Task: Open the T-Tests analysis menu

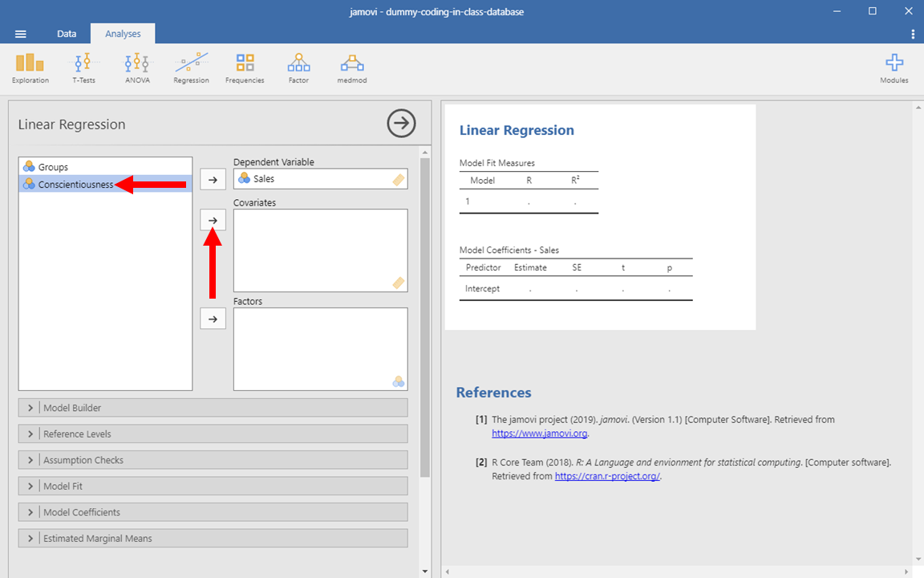Action: (83, 68)
